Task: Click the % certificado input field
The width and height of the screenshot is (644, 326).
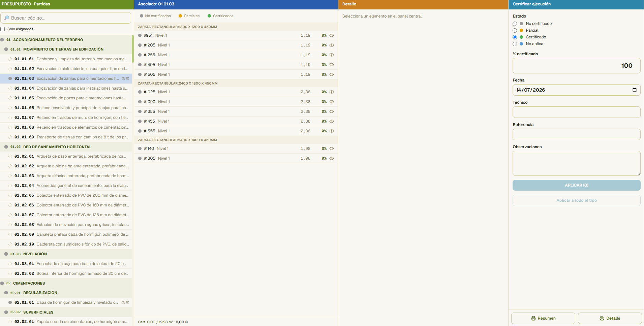Action: click(576, 66)
